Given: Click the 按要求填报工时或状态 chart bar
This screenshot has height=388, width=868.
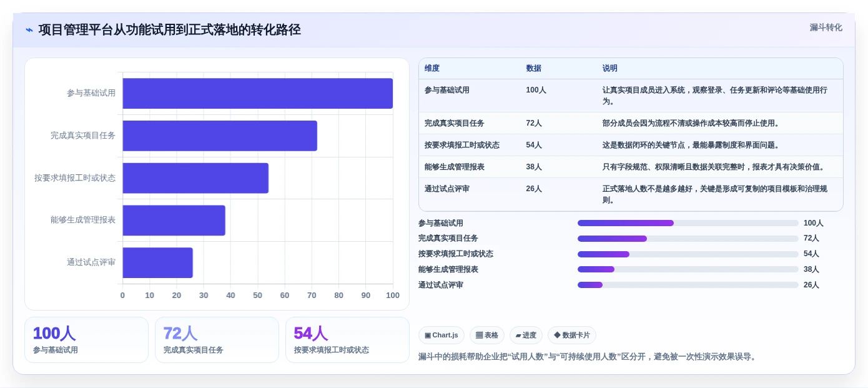Looking at the screenshot, I should click(x=195, y=178).
